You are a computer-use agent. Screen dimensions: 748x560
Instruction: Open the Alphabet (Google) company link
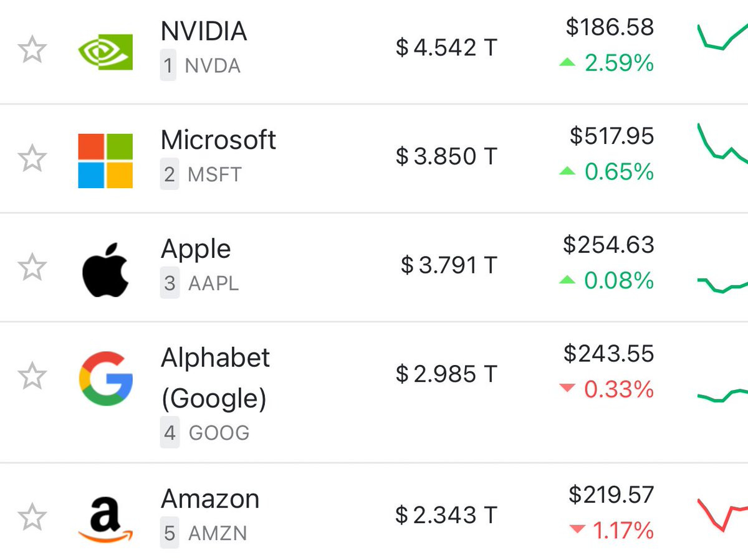coord(216,378)
